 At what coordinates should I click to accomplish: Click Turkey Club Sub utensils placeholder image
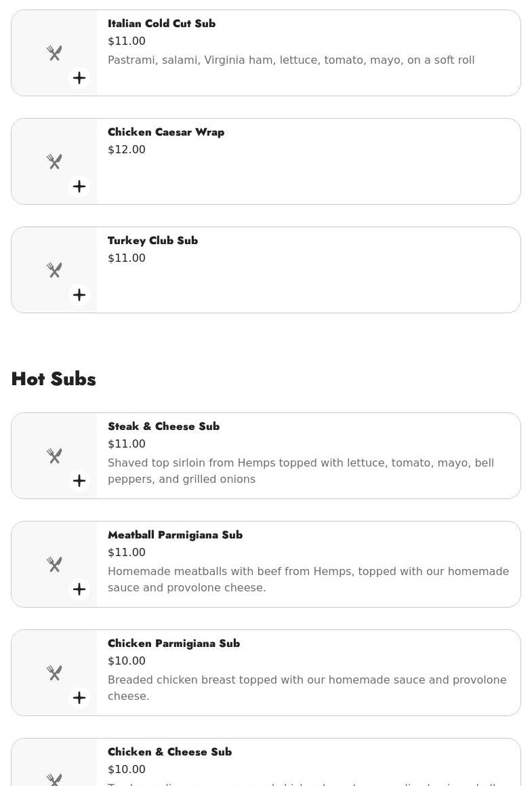click(x=54, y=270)
